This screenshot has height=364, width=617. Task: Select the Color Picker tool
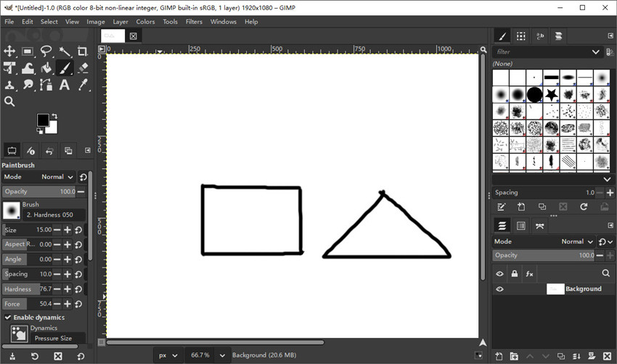83,85
